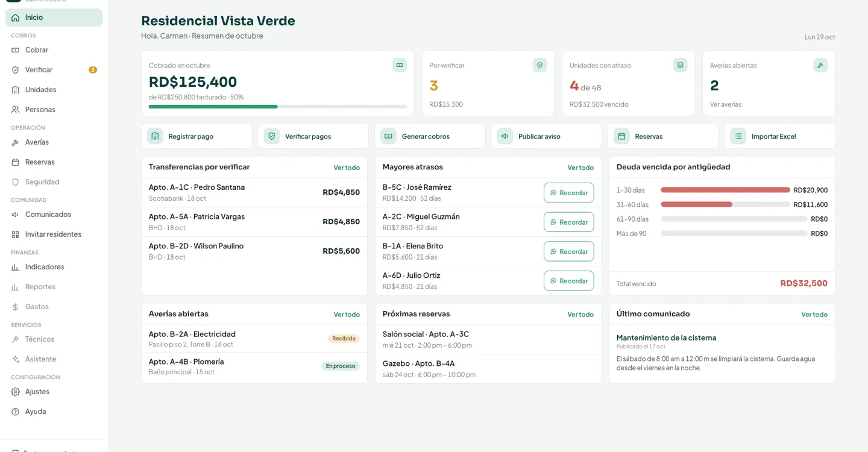Click the Comunicados megaphone icon in sidebar
Viewport: 868px width, 452px height.
point(16,215)
